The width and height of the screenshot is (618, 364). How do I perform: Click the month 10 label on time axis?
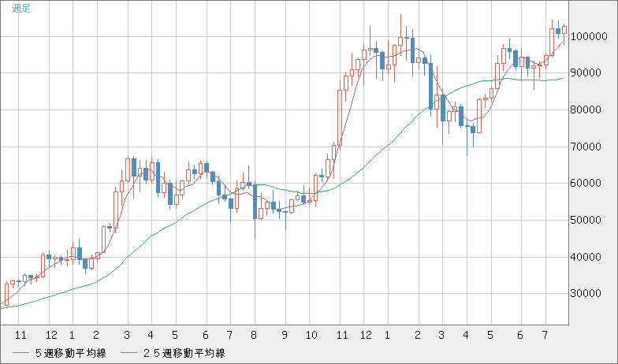pos(311,336)
